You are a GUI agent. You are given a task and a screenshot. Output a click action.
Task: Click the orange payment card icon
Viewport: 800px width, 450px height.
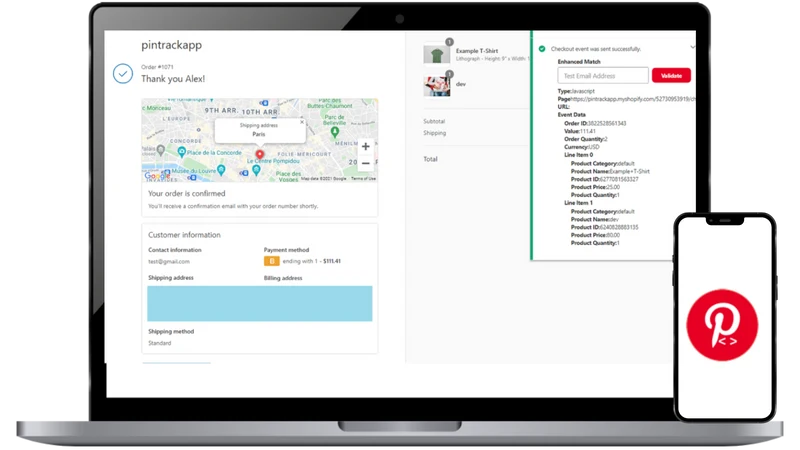[271, 261]
